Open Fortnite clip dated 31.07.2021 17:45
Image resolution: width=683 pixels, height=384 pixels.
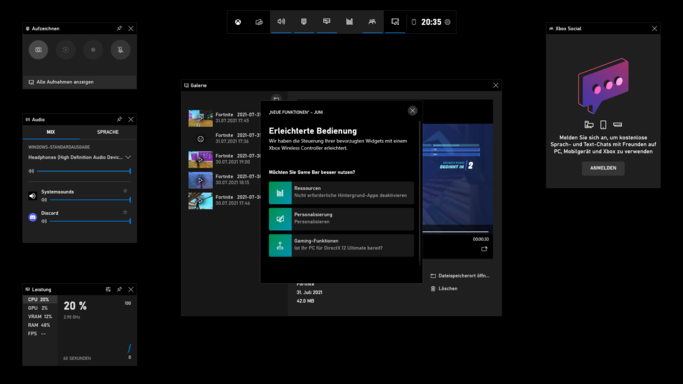coord(224,118)
